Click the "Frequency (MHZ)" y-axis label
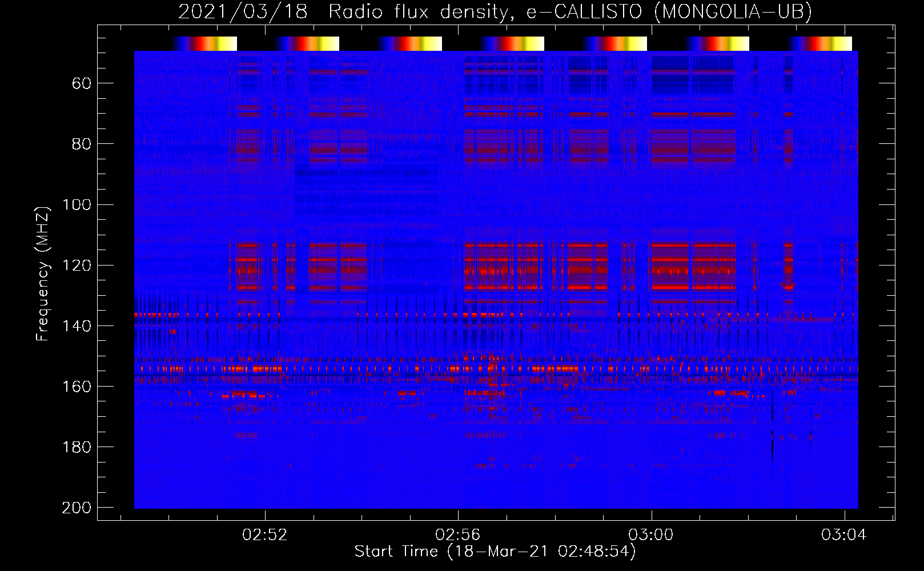The image size is (924, 571). pyautogui.click(x=43, y=274)
